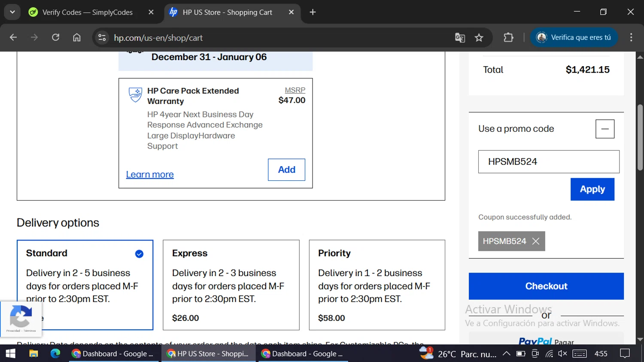Image resolution: width=644 pixels, height=362 pixels.
Task: Click Verifica que eres tú profile button
Action: [x=574, y=37]
